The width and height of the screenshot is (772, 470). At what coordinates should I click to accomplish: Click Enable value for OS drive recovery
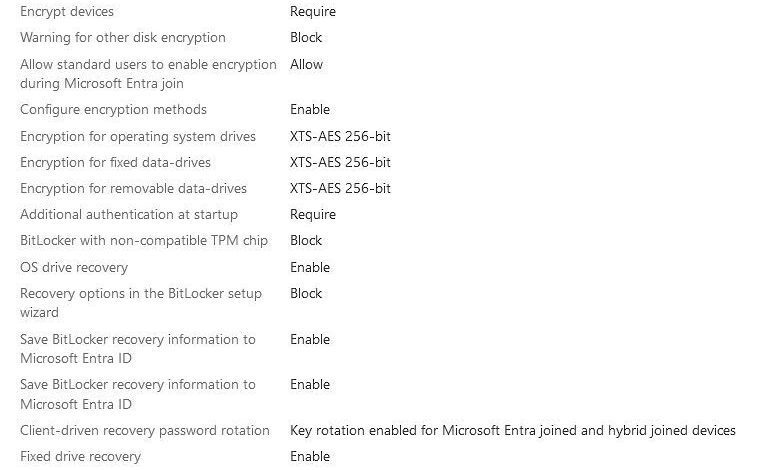[x=310, y=267]
